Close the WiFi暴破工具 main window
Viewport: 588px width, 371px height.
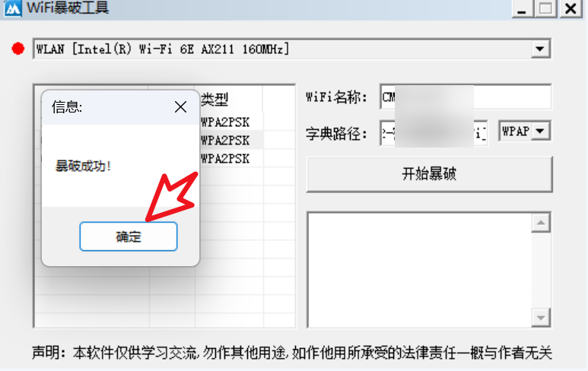click(x=571, y=8)
